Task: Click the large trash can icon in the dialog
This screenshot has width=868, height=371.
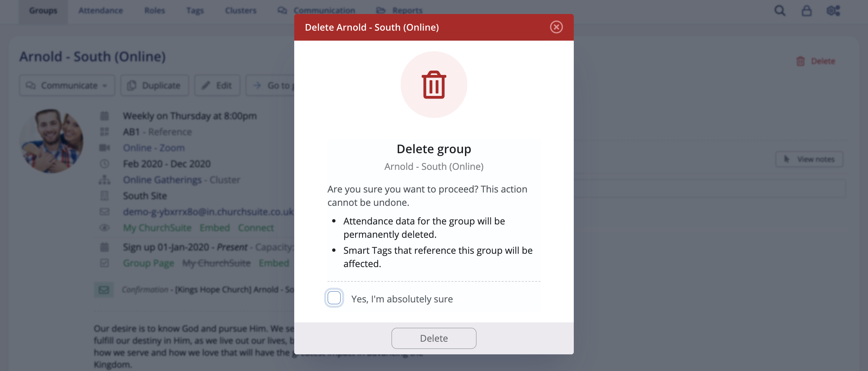Action: pos(434,85)
